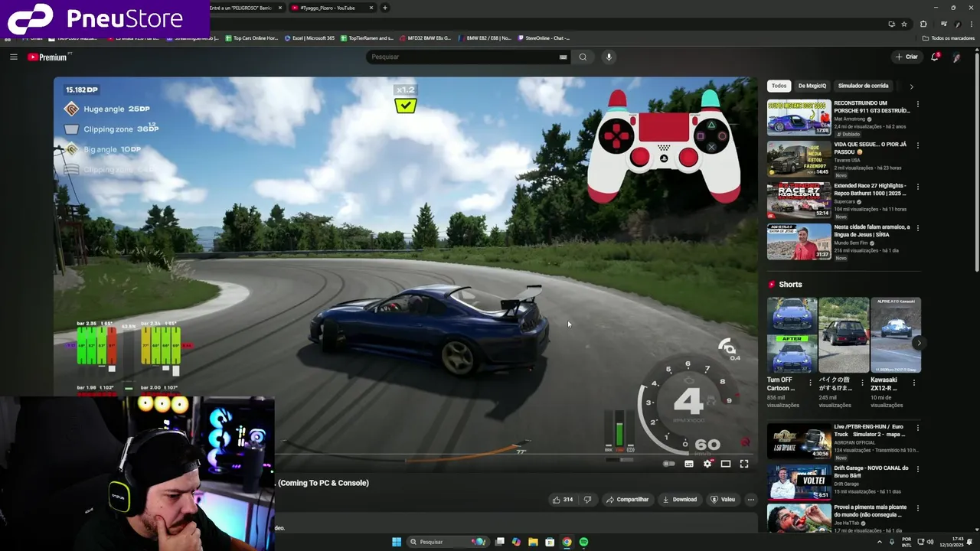
Task: Open options for Porsche 911 GT3 video
Action: pyautogui.click(x=917, y=104)
